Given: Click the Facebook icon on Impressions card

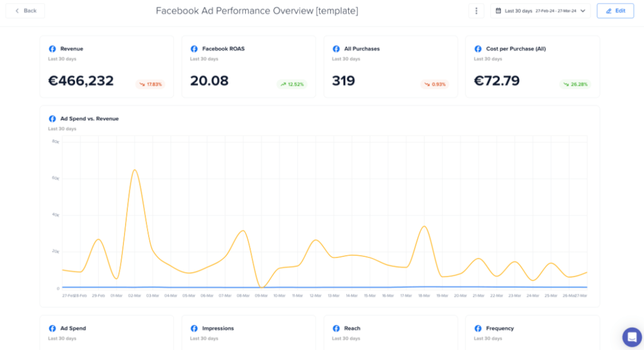Looking at the screenshot, I should click(194, 328).
